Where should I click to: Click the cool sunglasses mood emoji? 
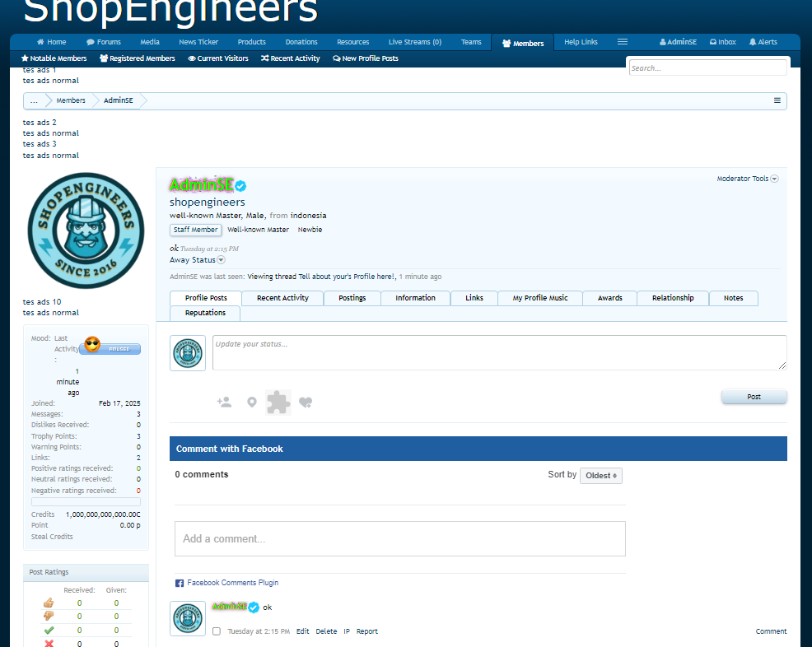tap(92, 344)
